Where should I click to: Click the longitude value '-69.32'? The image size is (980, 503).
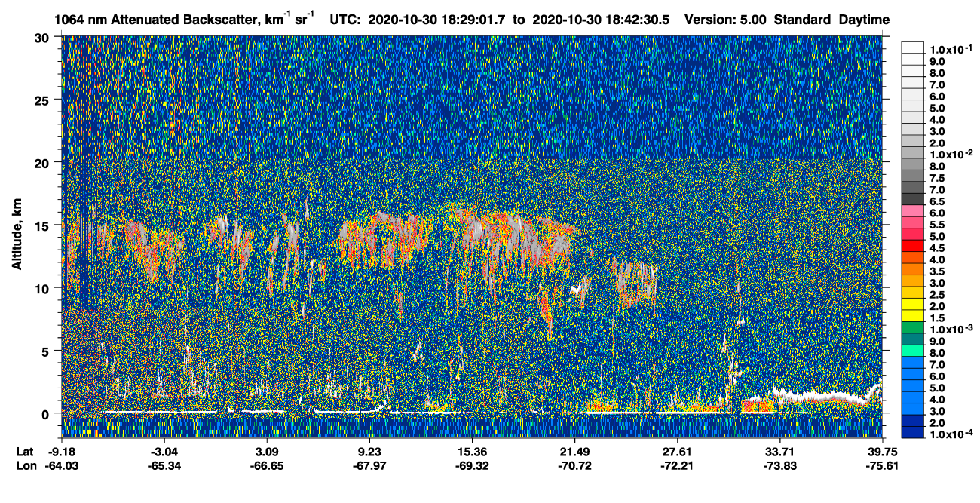(x=472, y=465)
